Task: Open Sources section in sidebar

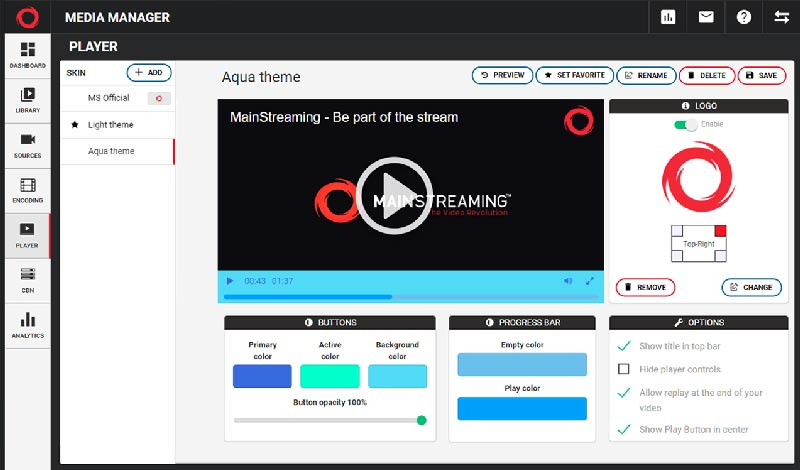Action: [x=28, y=145]
